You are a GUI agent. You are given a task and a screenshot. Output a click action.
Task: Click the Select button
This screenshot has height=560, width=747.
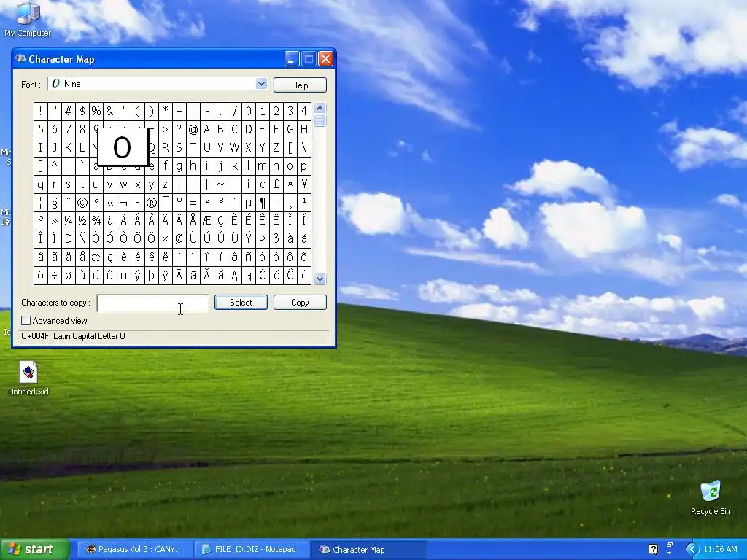241,303
